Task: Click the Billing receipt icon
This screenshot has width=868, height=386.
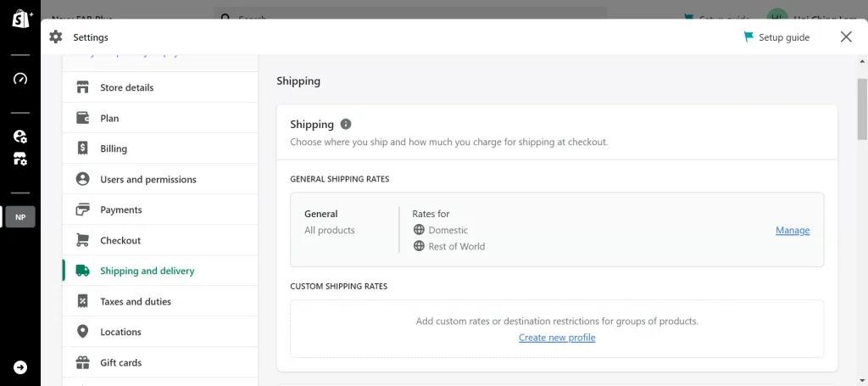Action: [x=82, y=148]
